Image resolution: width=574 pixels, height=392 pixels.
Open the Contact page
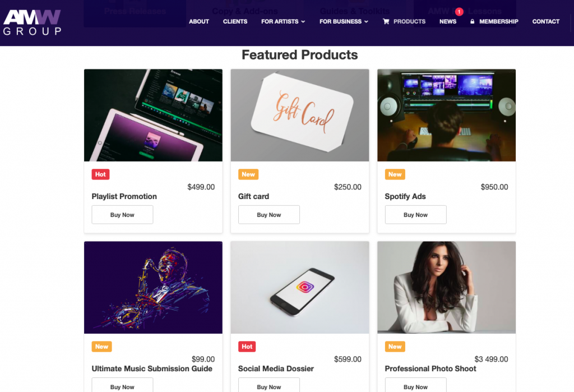pos(546,21)
